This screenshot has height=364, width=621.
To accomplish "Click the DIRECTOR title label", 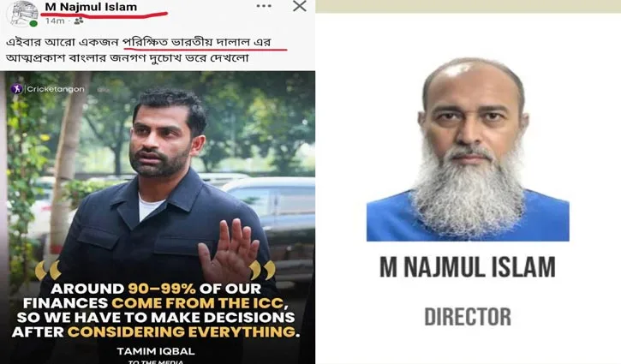I will click(468, 317).
